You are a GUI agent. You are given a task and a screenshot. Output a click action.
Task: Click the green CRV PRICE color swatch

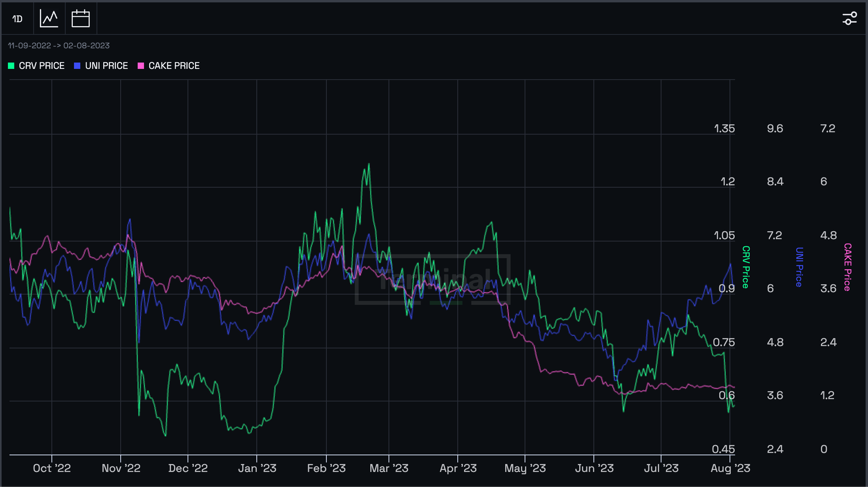point(11,66)
